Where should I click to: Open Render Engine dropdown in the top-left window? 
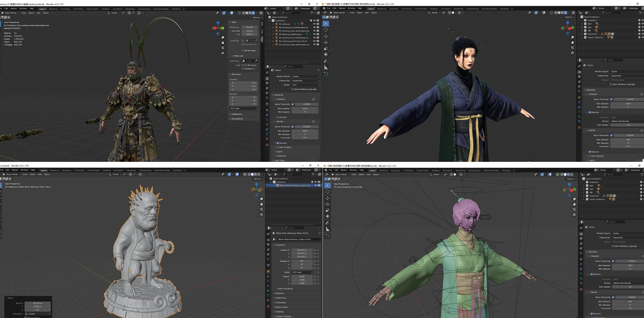click(x=306, y=76)
